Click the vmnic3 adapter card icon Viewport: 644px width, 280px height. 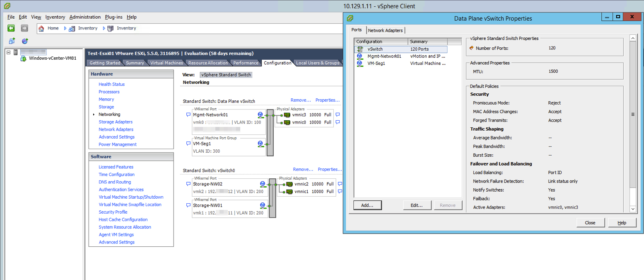(287, 115)
